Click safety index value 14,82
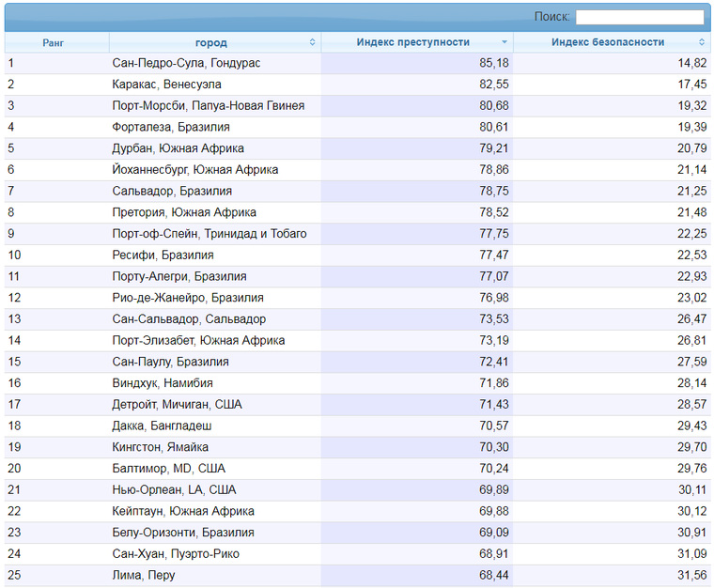This screenshot has width=714, height=588. tap(692, 63)
